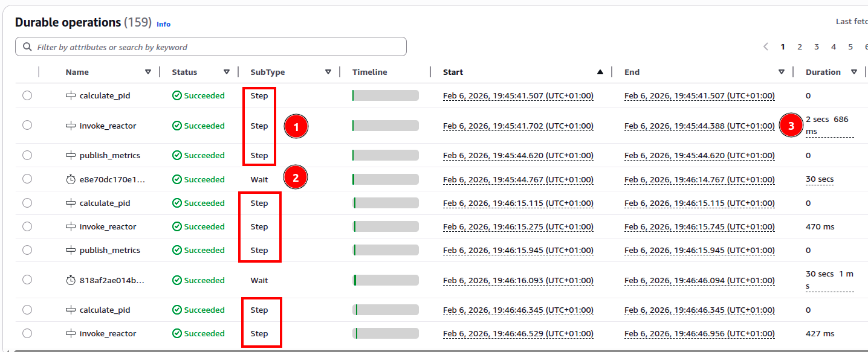Viewport: 868px width, 352px height.
Task: Click the step icon beside the 19:46:15.945 publish_metrics
Action: click(71, 250)
